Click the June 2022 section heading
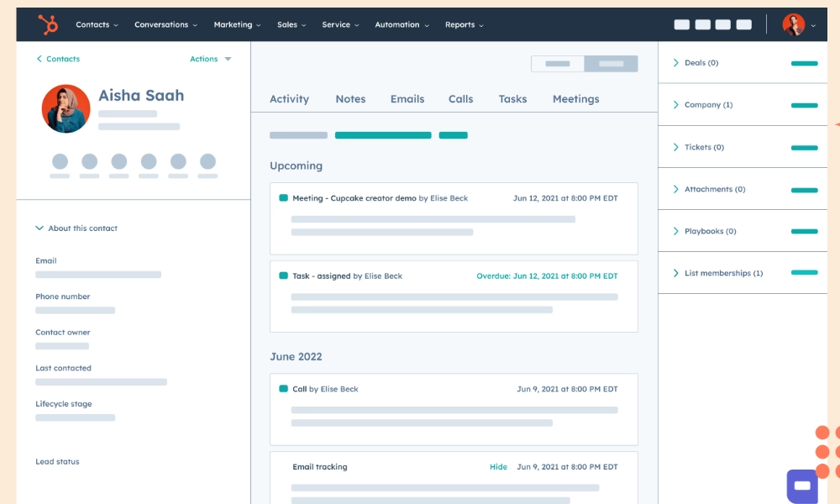 pyautogui.click(x=296, y=357)
